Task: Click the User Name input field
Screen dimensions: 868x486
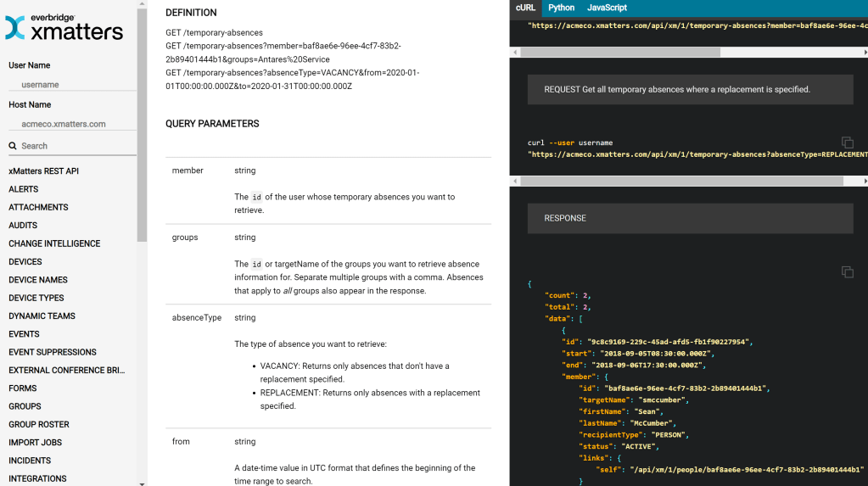Action: [x=72, y=85]
